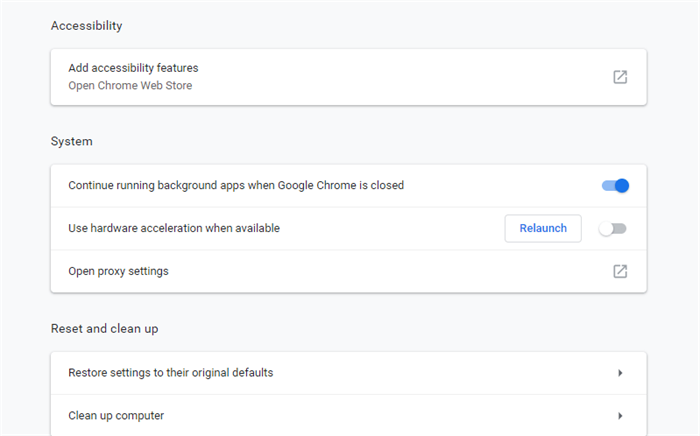
Task: Click the System section heading
Action: tap(71, 141)
